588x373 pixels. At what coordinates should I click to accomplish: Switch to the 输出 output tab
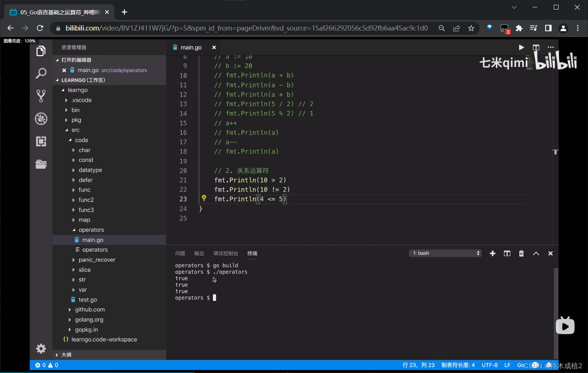coord(199,253)
